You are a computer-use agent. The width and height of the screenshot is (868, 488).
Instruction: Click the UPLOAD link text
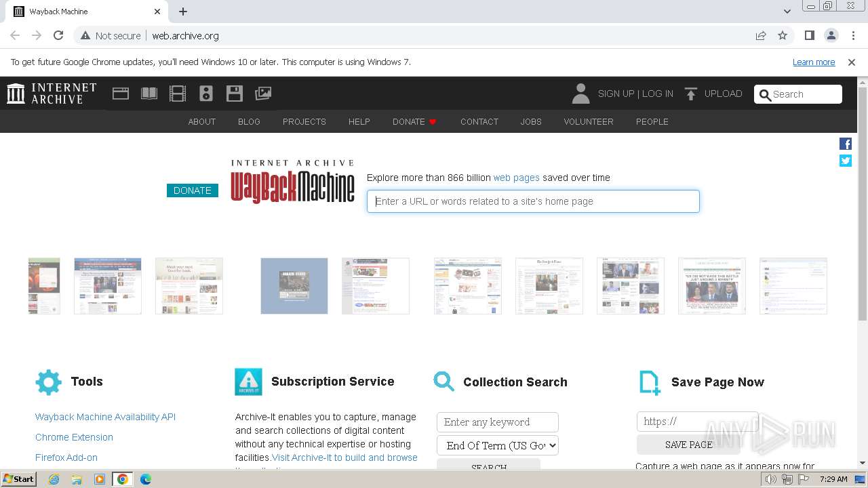724,94
